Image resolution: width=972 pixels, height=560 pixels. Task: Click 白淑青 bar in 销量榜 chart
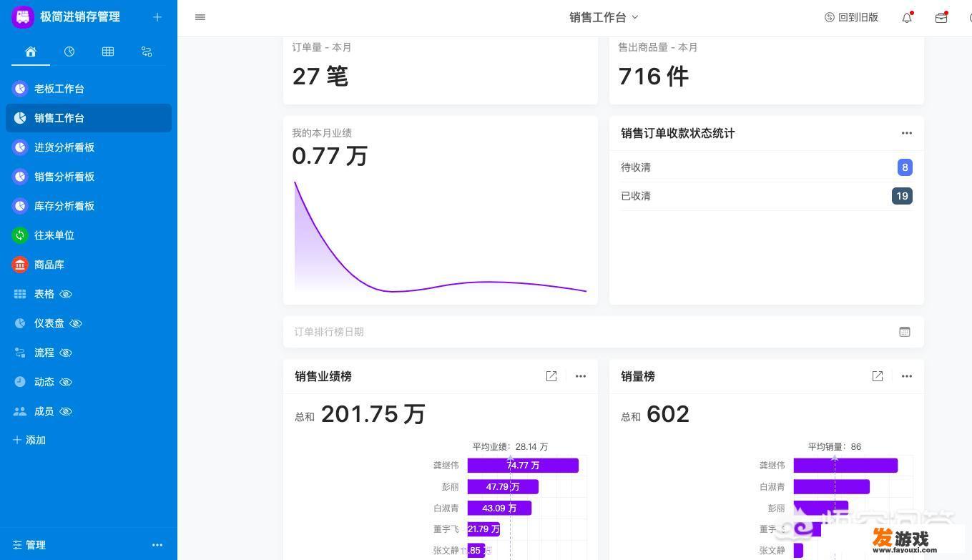[832, 487]
